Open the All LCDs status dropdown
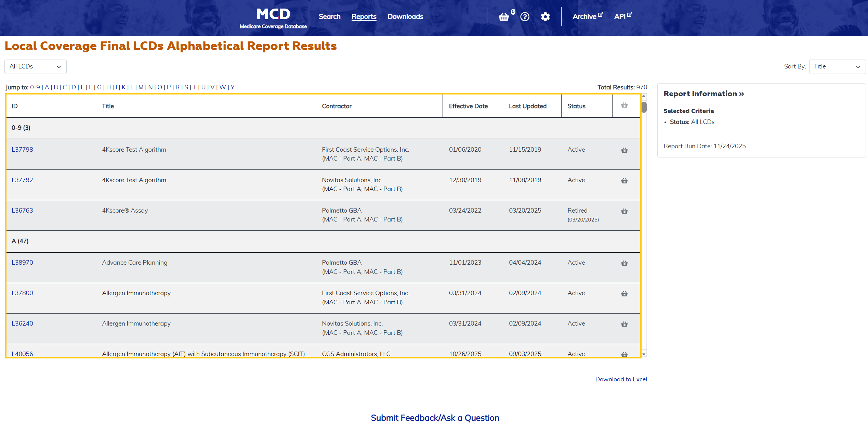This screenshot has width=868, height=431. [x=35, y=67]
